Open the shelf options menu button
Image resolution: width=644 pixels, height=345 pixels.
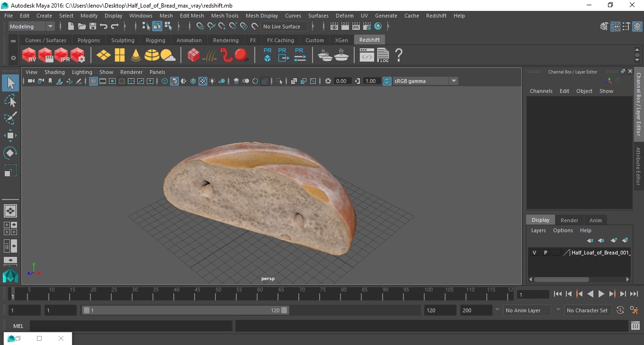click(13, 41)
